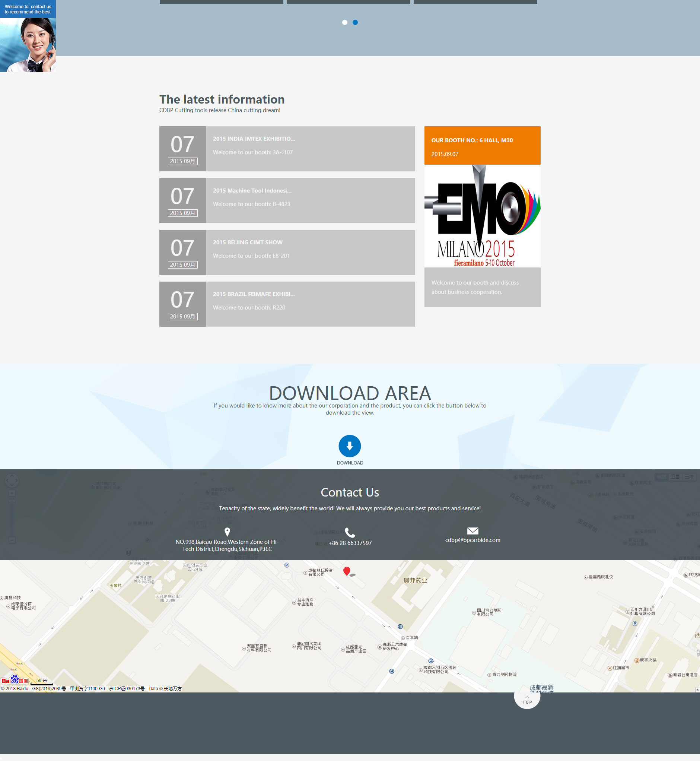The width and height of the screenshot is (700, 761).
Task: Click the Baidu map logo
Action: pos(15,679)
